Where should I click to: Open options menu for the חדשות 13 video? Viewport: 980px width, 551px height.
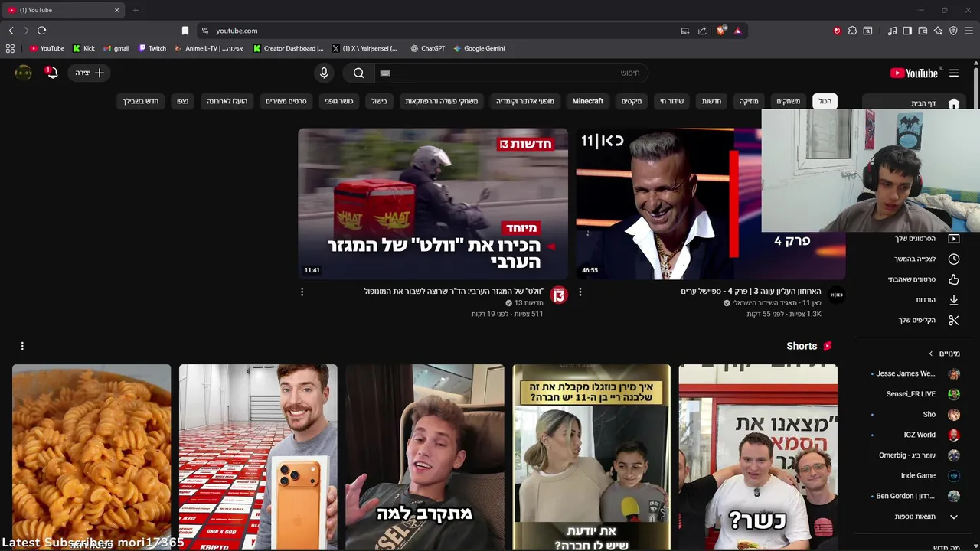point(302,292)
